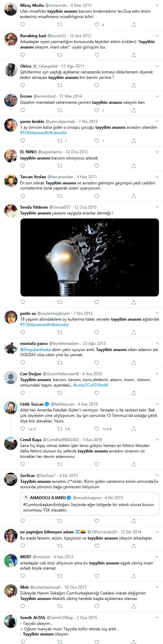Like EL NINO's tweet
Screen dimensions: 163x644
tap(97, 166)
